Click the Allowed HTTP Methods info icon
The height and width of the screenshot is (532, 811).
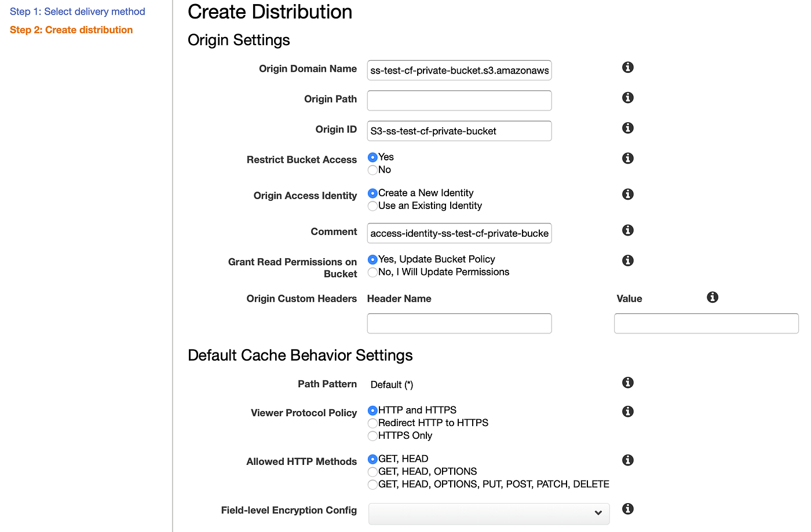[627, 460]
